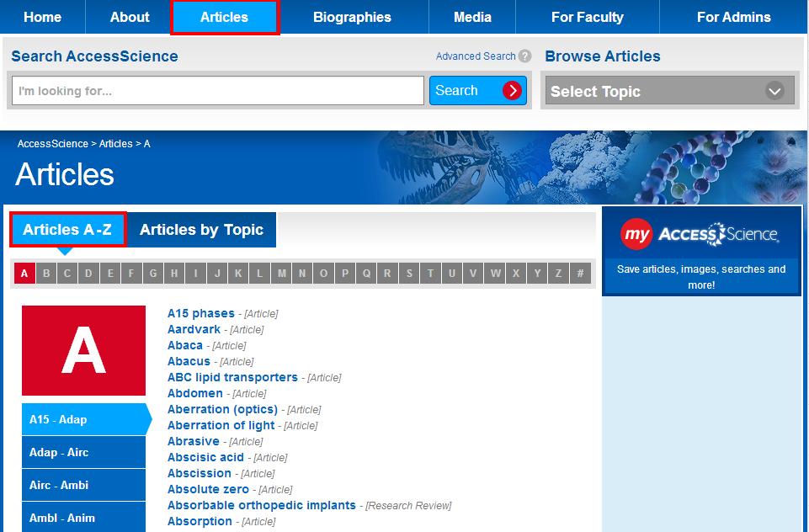This screenshot has width=809, height=532.
Task: Select letter R in alphabet bar
Action: (387, 273)
